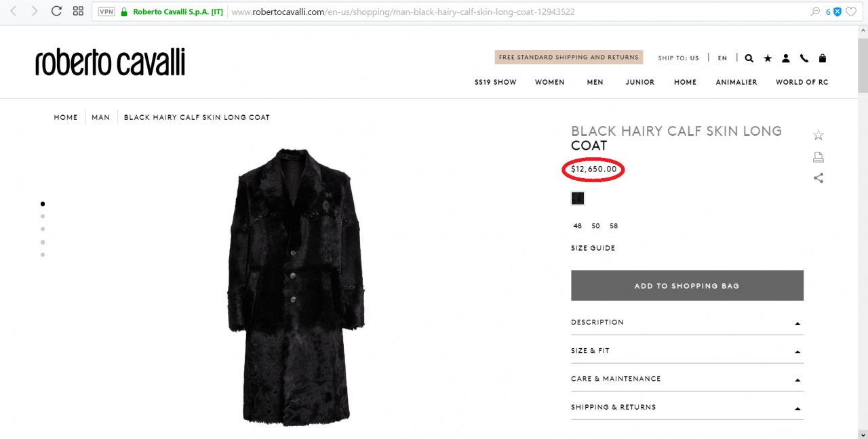Click the phone contact icon
Image resolution: width=868 pixels, height=439 pixels.
(x=804, y=58)
